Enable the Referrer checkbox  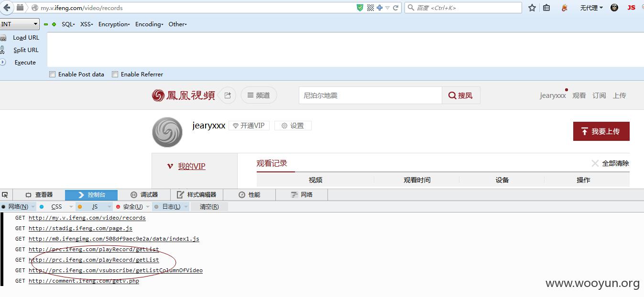pyautogui.click(x=115, y=74)
